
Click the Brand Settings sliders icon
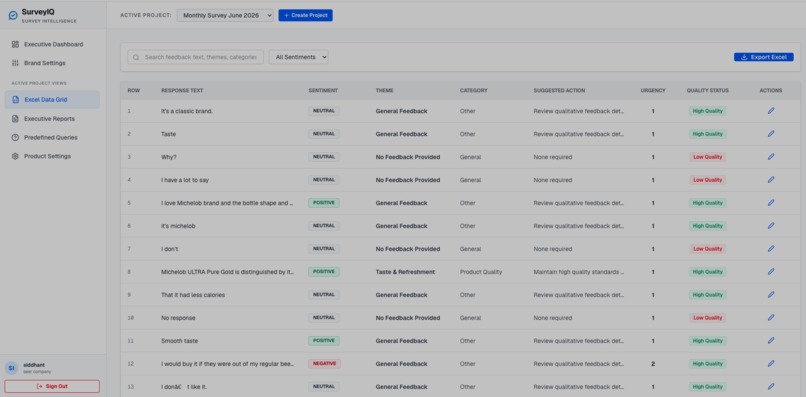point(15,63)
